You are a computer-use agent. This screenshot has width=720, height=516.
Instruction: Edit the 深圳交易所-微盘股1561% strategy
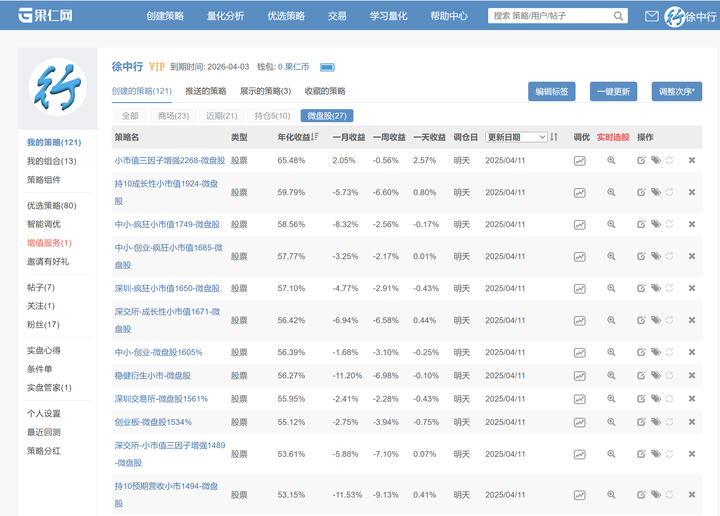click(x=641, y=398)
